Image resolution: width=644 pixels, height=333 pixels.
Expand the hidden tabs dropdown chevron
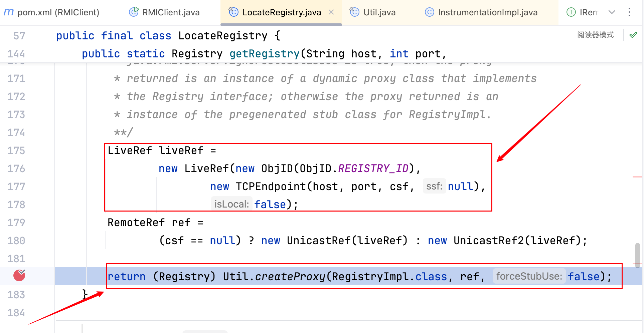click(x=612, y=12)
